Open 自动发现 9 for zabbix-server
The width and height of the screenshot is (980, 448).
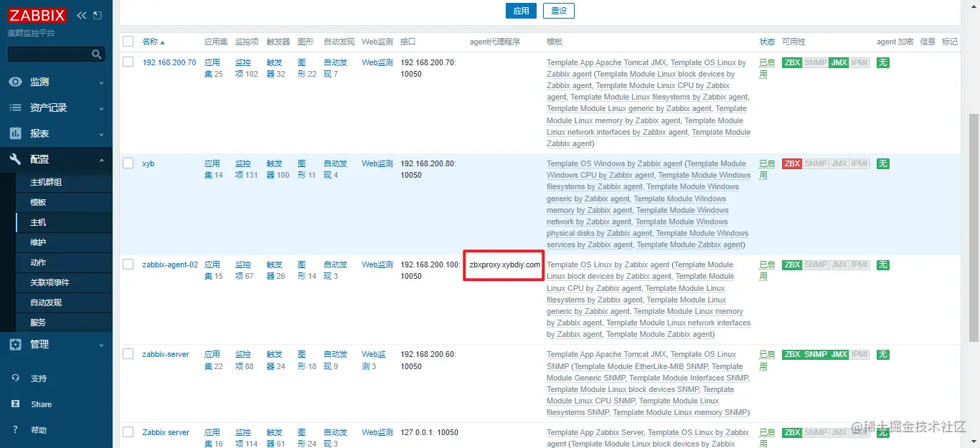335,360
